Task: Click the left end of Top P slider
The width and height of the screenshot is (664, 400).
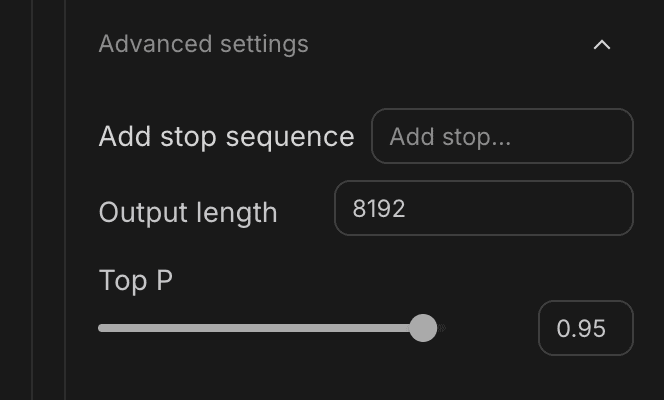Action: click(x=101, y=327)
